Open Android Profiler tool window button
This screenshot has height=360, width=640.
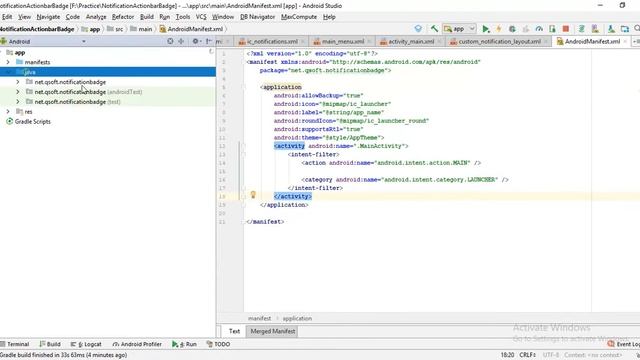pos(137,344)
